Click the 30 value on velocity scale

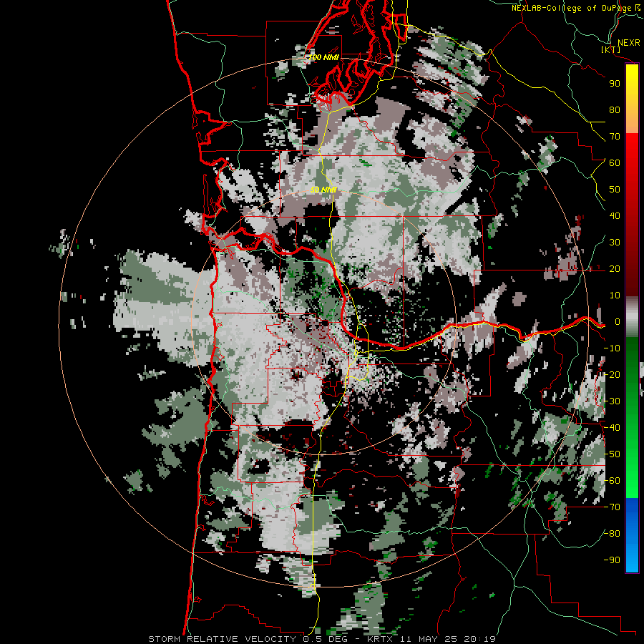[x=615, y=243]
